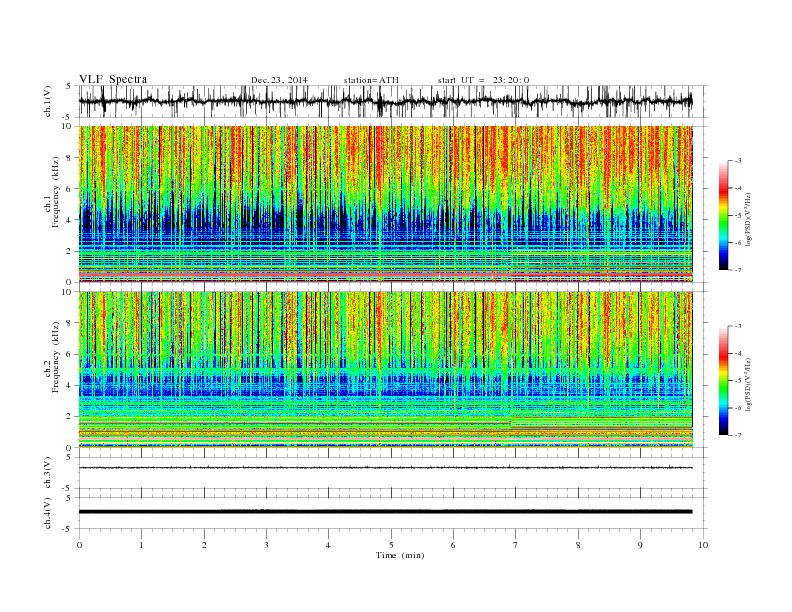
Task: Click time axis tick label "5"
Action: click(391, 545)
